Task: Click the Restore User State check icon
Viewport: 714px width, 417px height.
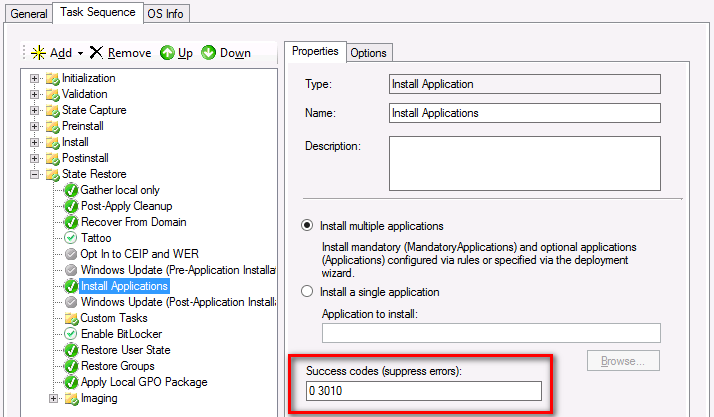Action: tap(71, 350)
